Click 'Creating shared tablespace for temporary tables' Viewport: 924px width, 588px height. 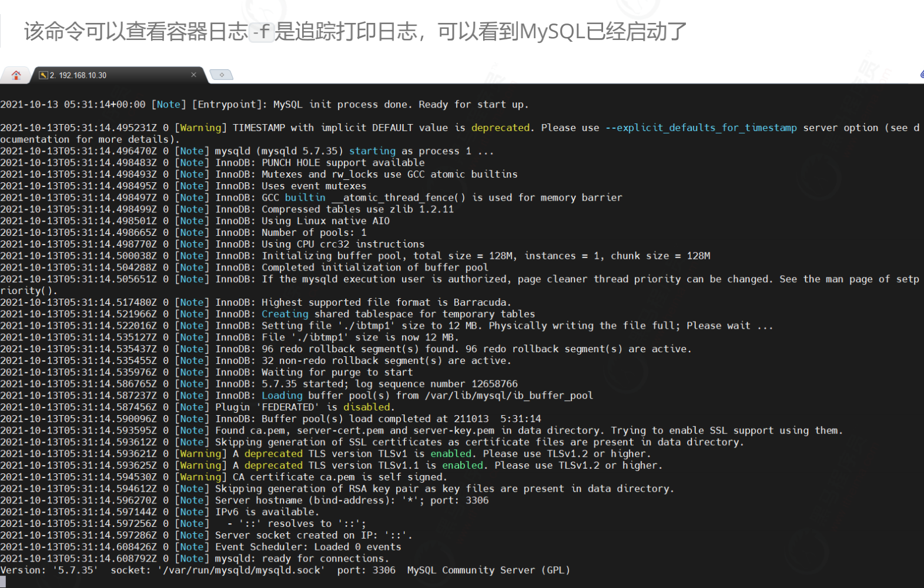398,314
